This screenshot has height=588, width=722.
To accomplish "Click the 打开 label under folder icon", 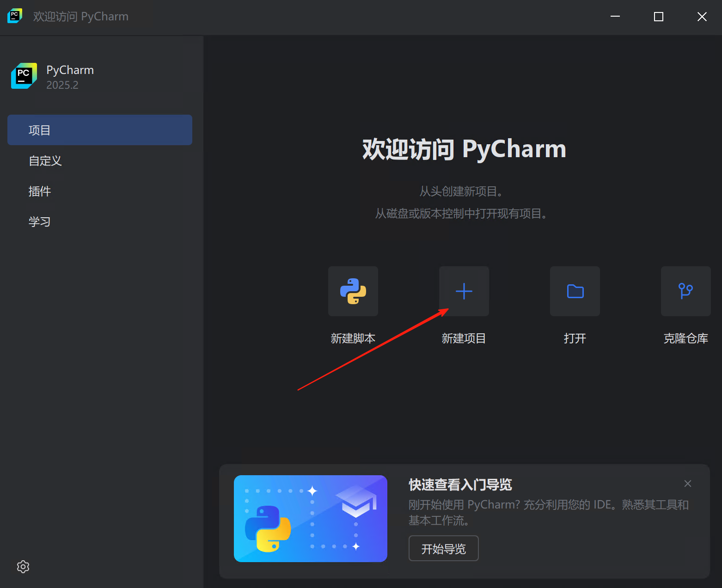I will click(575, 338).
